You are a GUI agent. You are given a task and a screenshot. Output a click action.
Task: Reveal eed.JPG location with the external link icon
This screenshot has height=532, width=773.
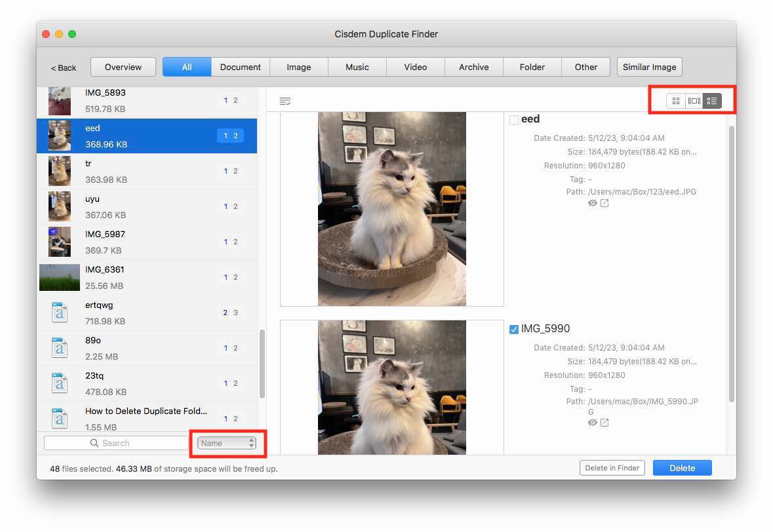(x=604, y=203)
